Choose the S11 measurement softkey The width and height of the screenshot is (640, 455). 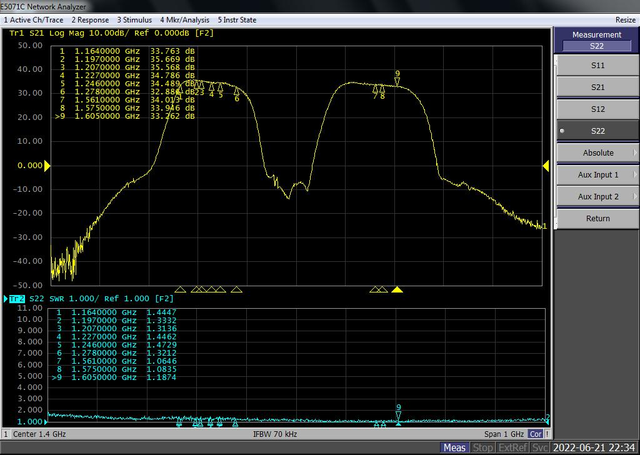point(598,65)
